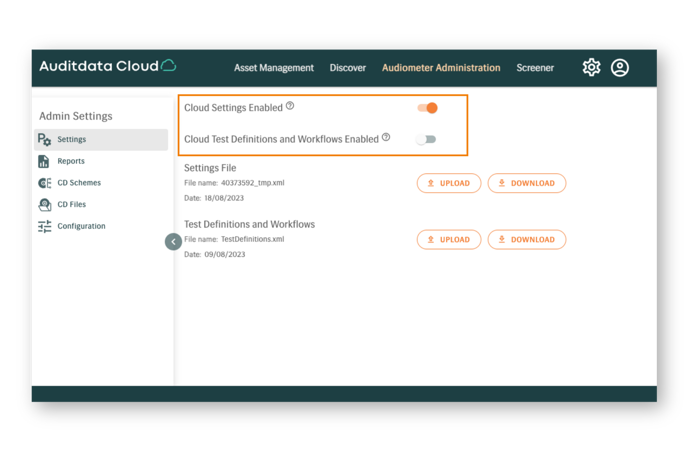Click help icon beside Cloud Settings Enabled
The width and height of the screenshot is (700, 463).
[x=290, y=106]
